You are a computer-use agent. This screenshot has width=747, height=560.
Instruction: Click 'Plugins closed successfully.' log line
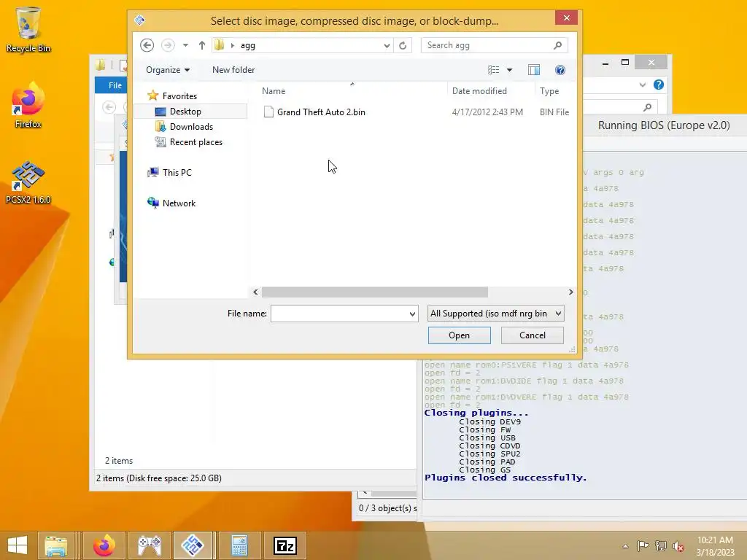click(x=506, y=478)
